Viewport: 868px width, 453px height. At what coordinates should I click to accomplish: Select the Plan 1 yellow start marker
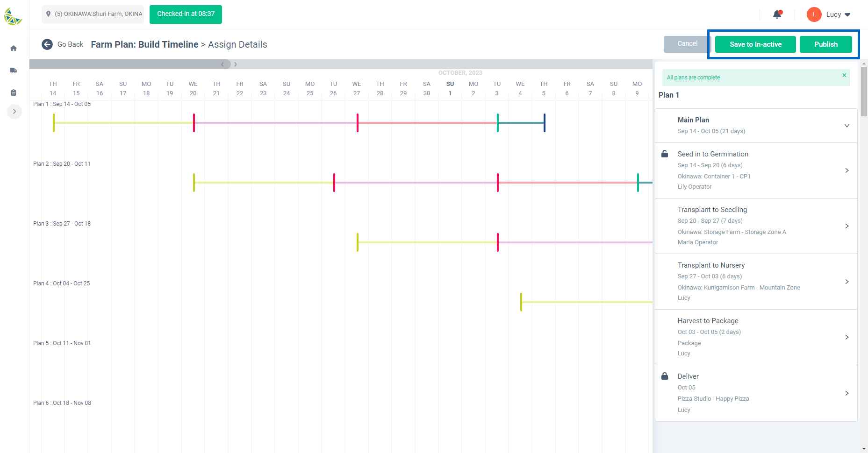click(54, 123)
